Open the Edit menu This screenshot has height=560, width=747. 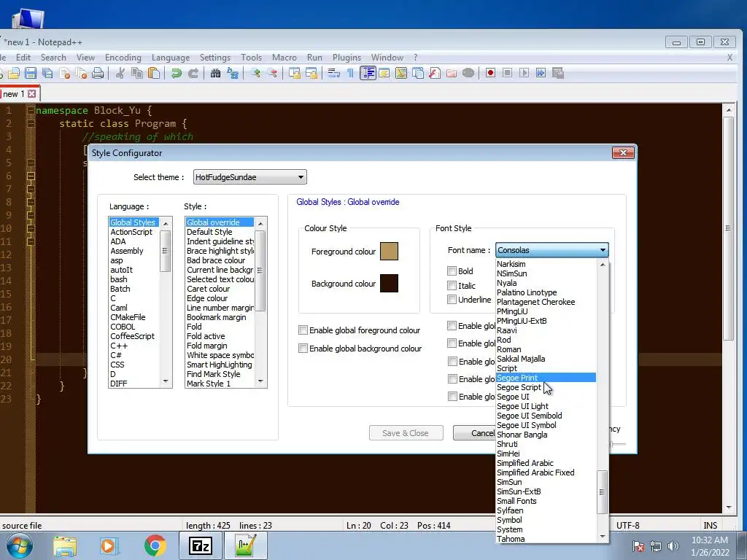(x=23, y=58)
